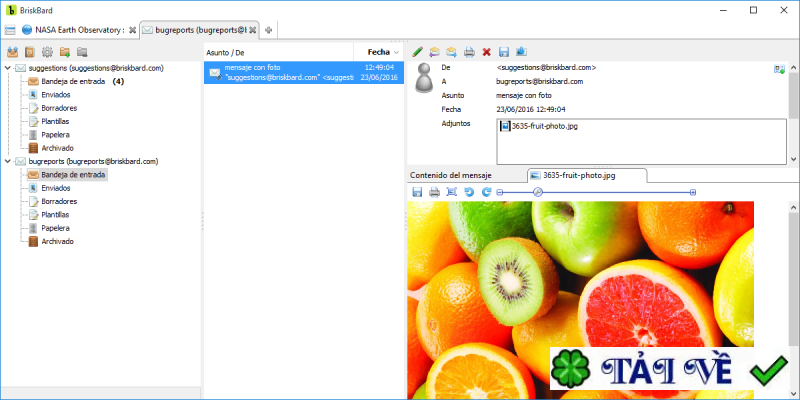
Task: Click the fit image to window icon
Action: pos(452,192)
